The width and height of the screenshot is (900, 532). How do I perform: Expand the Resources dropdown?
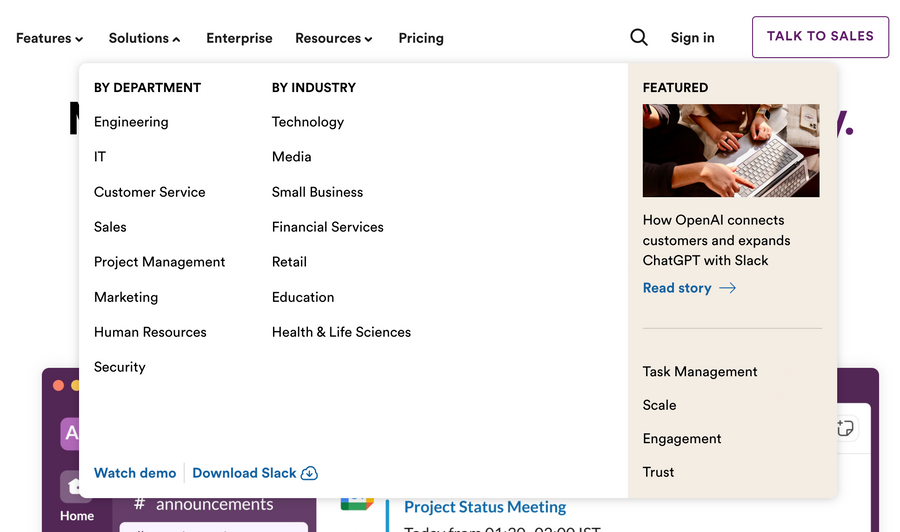pyautogui.click(x=334, y=38)
